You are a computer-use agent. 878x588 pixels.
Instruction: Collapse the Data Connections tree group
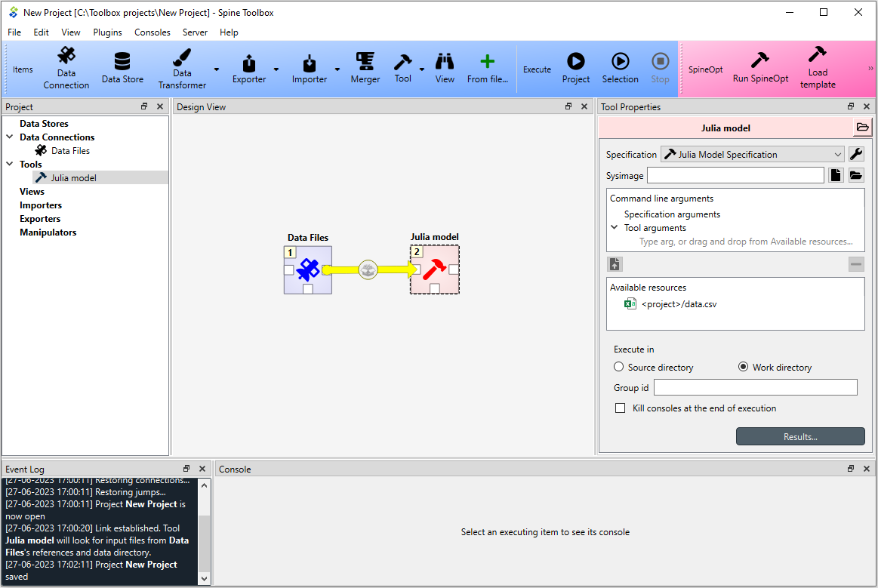(x=10, y=137)
